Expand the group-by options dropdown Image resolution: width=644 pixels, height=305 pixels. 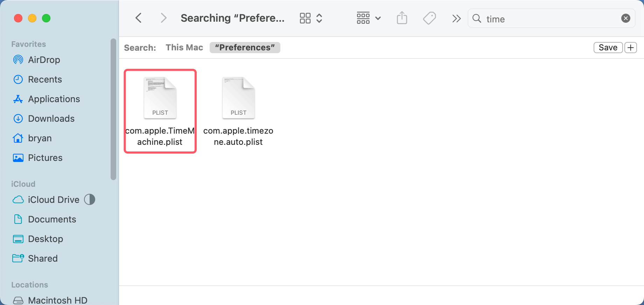click(x=369, y=18)
